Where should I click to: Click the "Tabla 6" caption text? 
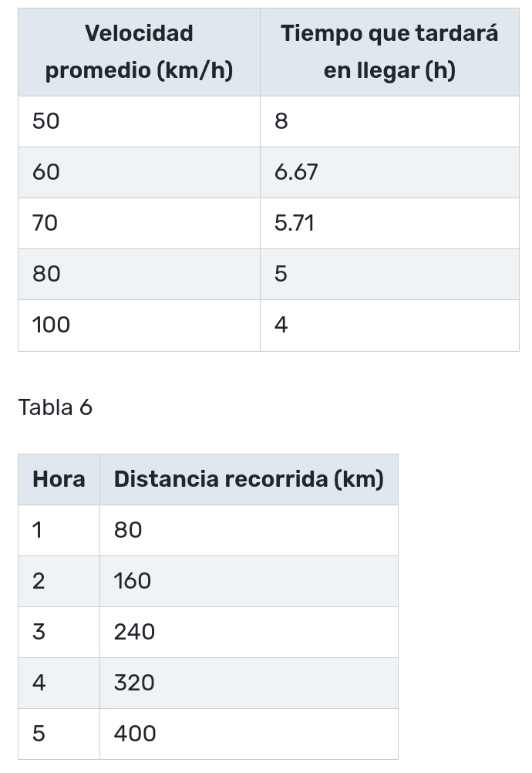point(56,407)
